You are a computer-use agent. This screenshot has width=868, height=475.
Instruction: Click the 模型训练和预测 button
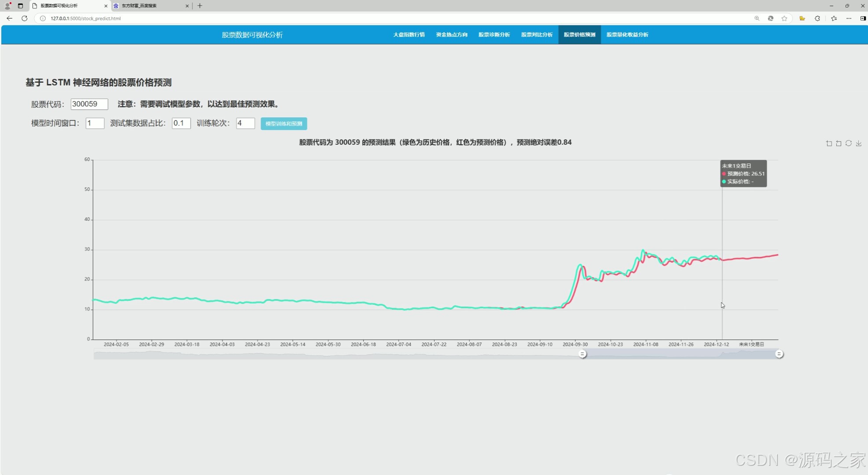click(x=284, y=124)
